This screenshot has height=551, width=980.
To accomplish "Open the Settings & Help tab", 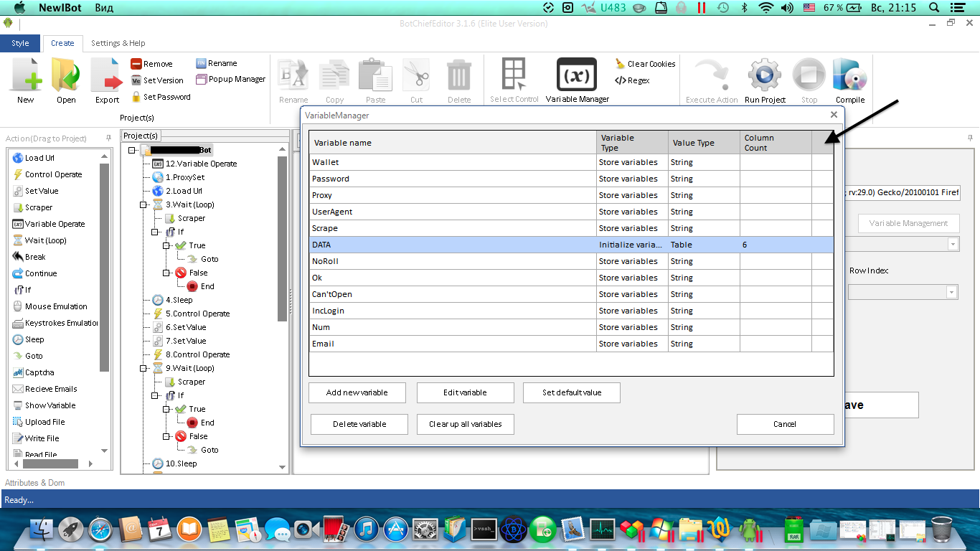I will point(118,43).
